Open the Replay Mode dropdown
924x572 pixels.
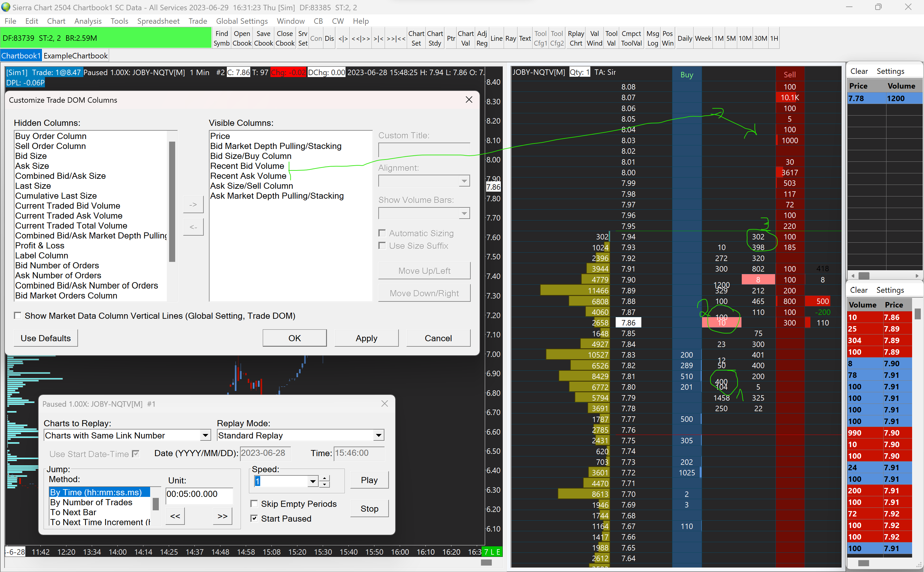[x=379, y=436]
